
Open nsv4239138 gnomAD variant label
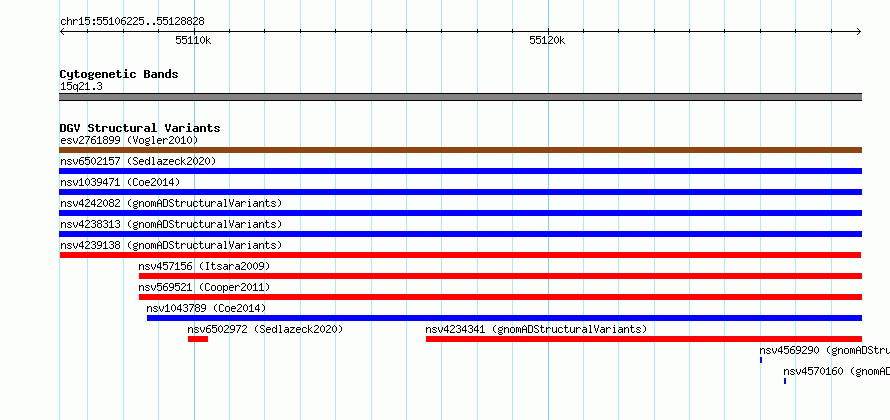click(171, 245)
